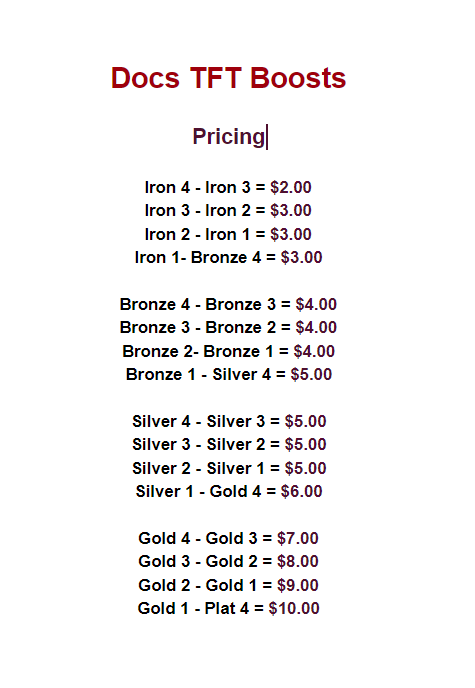Click the 'Gold 2 - Gold 1' price line
This screenshot has height=688, width=475.
point(229,586)
